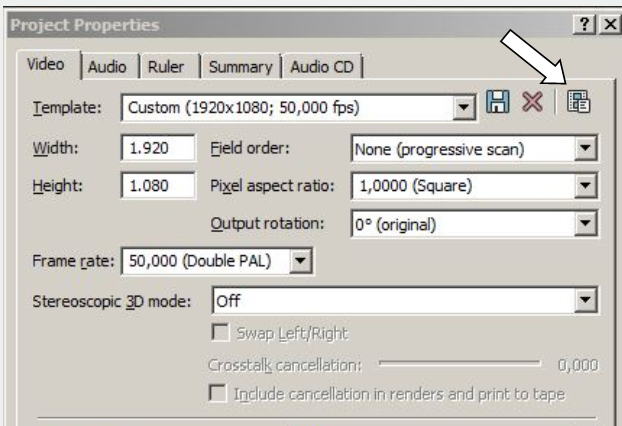Screen dimensions: 622x426
Task: Click the Width input field
Action: [158, 148]
